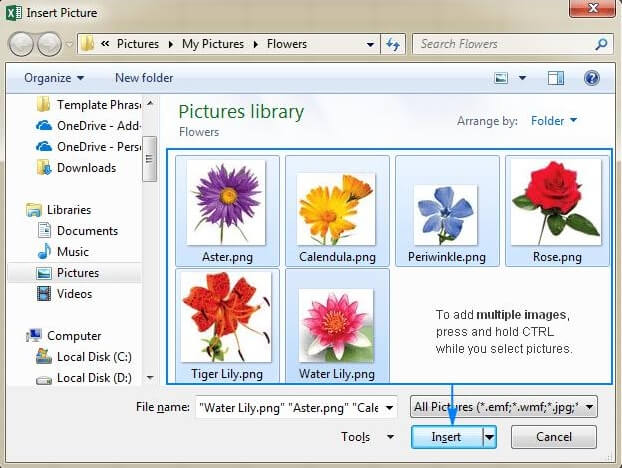The width and height of the screenshot is (622, 468).
Task: Click the OneDrive - Add- cloud icon
Action: tap(44, 126)
